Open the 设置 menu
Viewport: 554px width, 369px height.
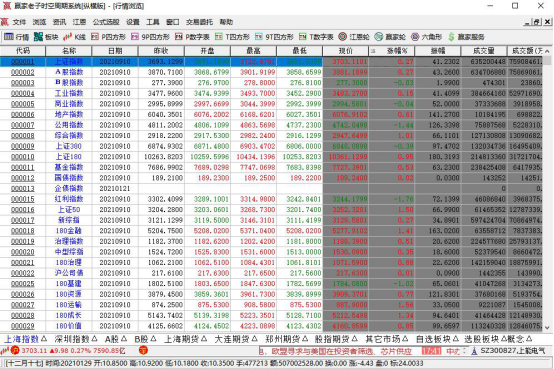tap(133, 22)
